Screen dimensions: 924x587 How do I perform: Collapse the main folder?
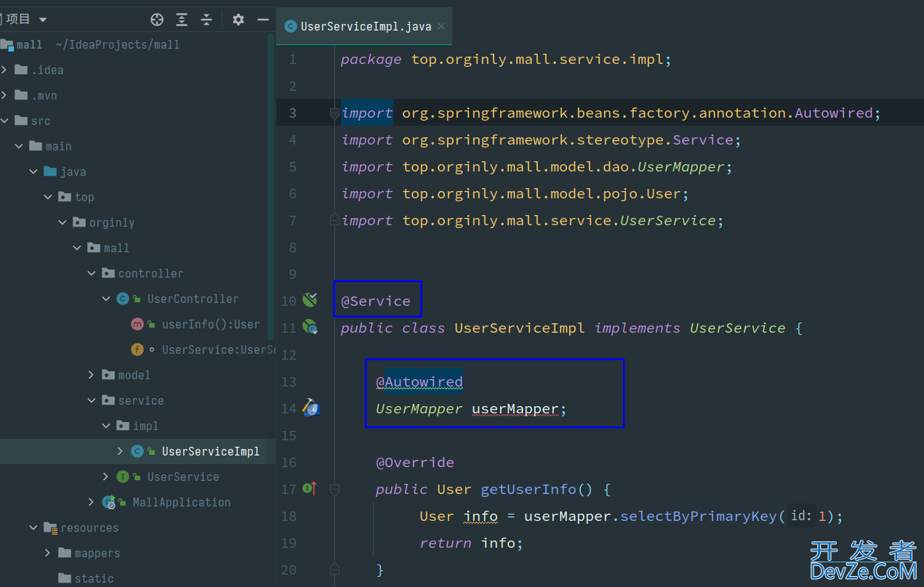[x=19, y=146]
